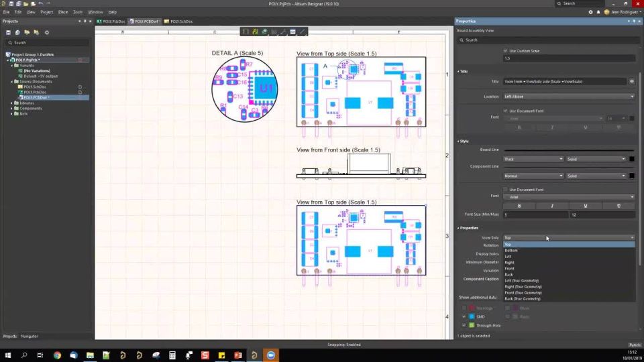The height and width of the screenshot is (362, 644).
Task: Switch to the Navigator panel tab
Action: pos(29,336)
